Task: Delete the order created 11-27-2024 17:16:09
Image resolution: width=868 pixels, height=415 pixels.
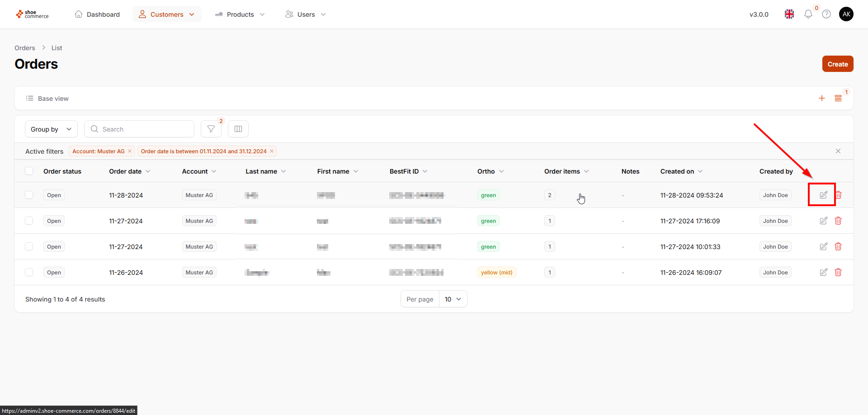Action: click(838, 221)
